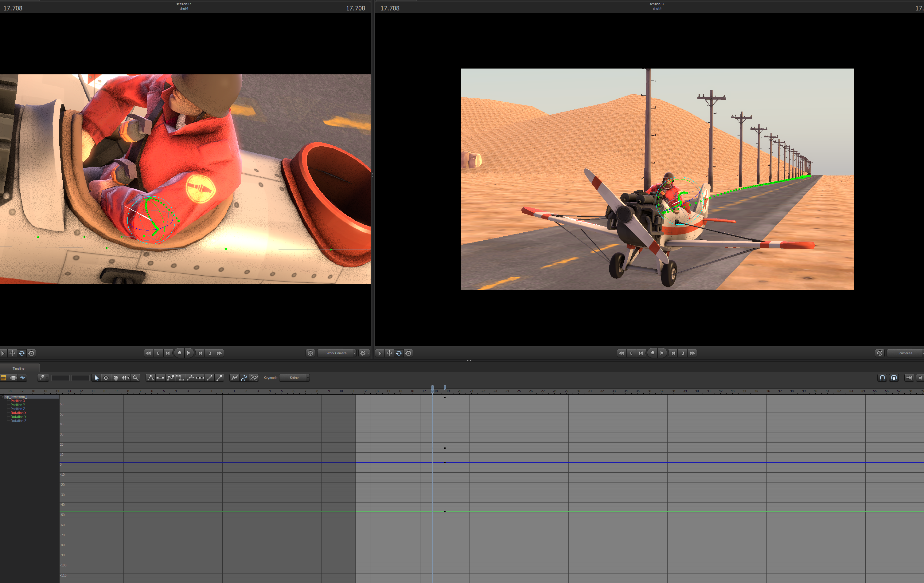Apply linear tangent to selected keys

pos(170,378)
